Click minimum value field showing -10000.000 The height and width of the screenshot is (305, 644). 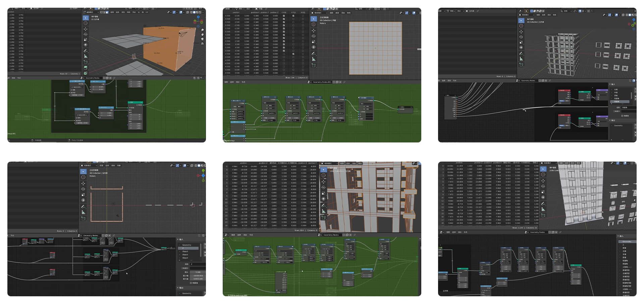click(198, 276)
